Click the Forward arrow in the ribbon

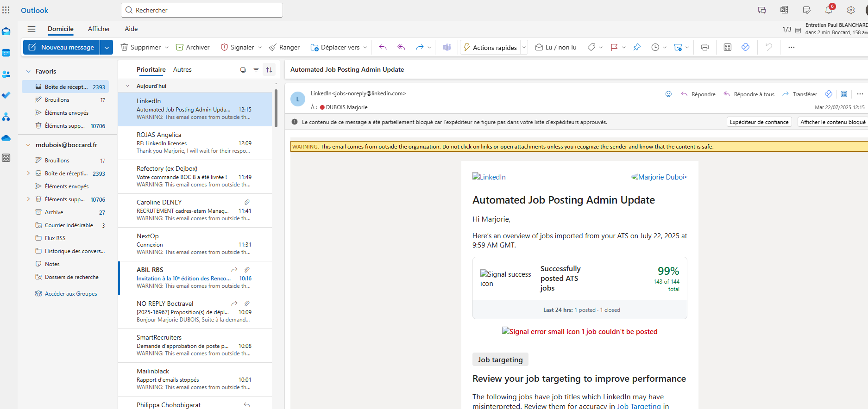coord(420,47)
